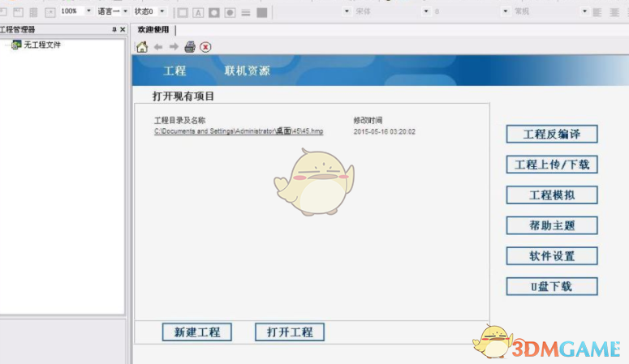
Task: Open 软件设置 software settings
Action: pos(552,255)
